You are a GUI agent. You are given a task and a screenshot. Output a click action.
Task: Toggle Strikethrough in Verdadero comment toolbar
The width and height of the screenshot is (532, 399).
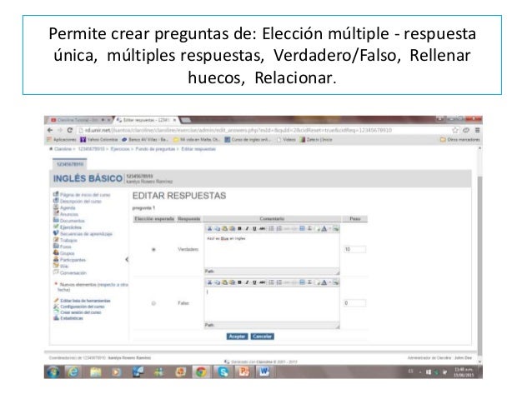pos(263,229)
